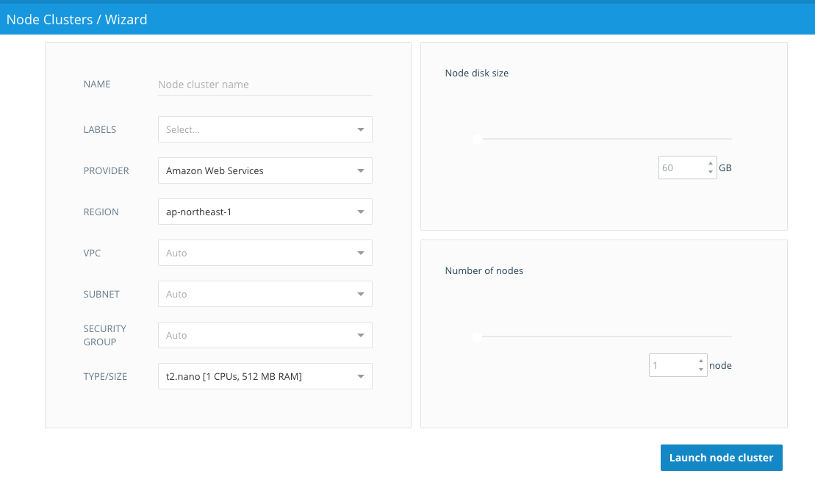Open the PROVIDER dropdown showing Amazon Web Services
This screenshot has width=815, height=504.
tap(265, 170)
